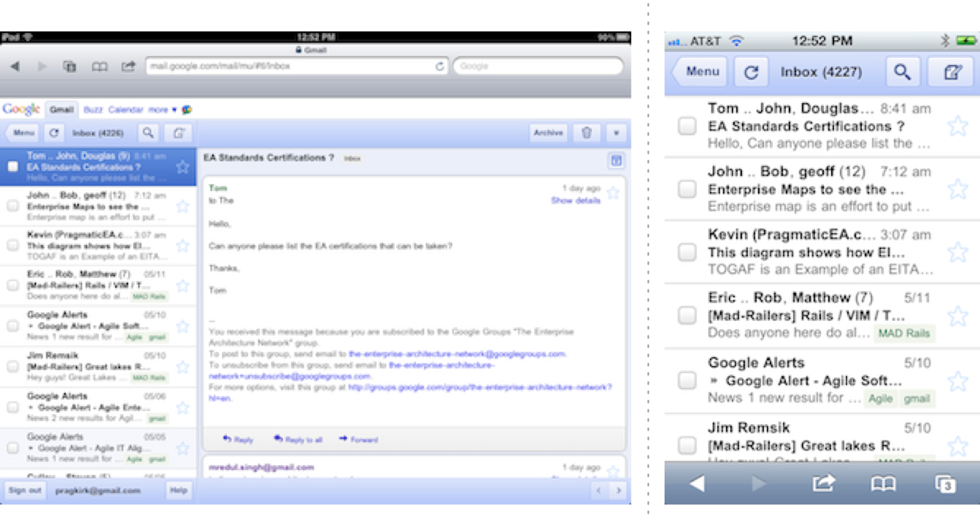Screen dimensions: 980x522
Task: Tap iPhone Safari back arrow
Action: pos(698,484)
